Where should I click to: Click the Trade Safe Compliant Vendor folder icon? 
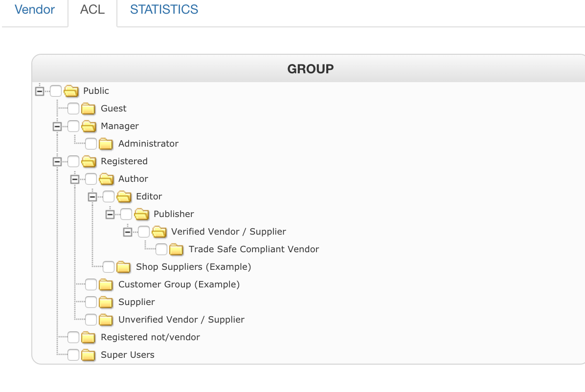coord(177,249)
